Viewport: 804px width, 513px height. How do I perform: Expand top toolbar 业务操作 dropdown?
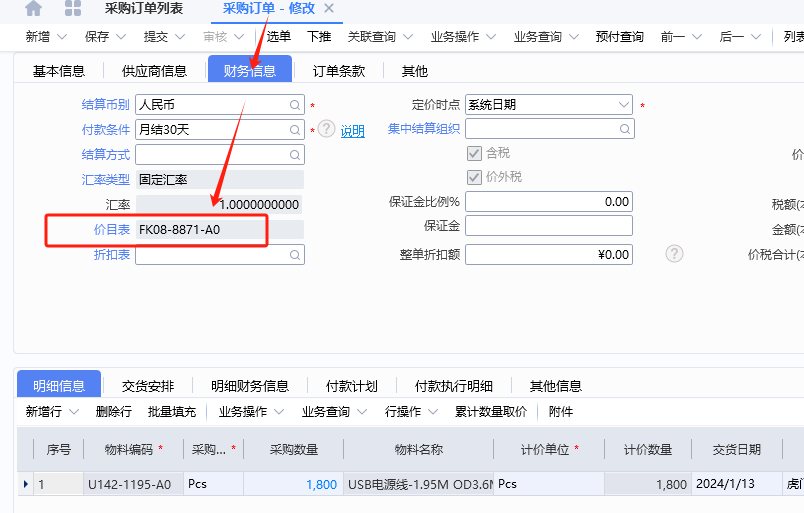click(x=491, y=37)
